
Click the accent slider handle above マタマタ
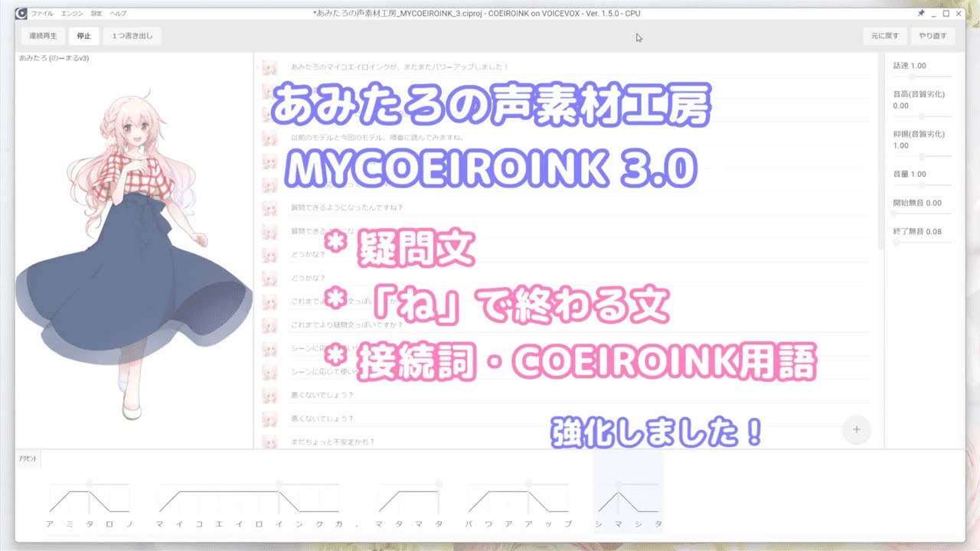(x=439, y=484)
